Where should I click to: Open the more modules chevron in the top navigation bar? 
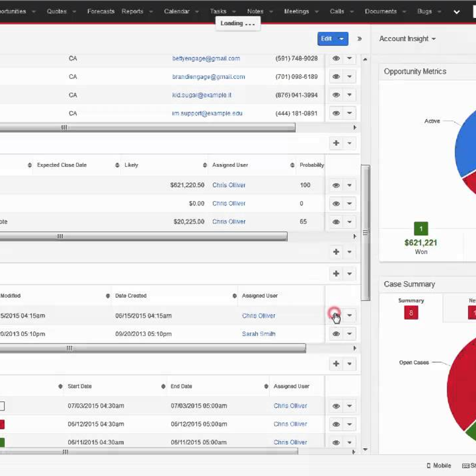(457, 12)
